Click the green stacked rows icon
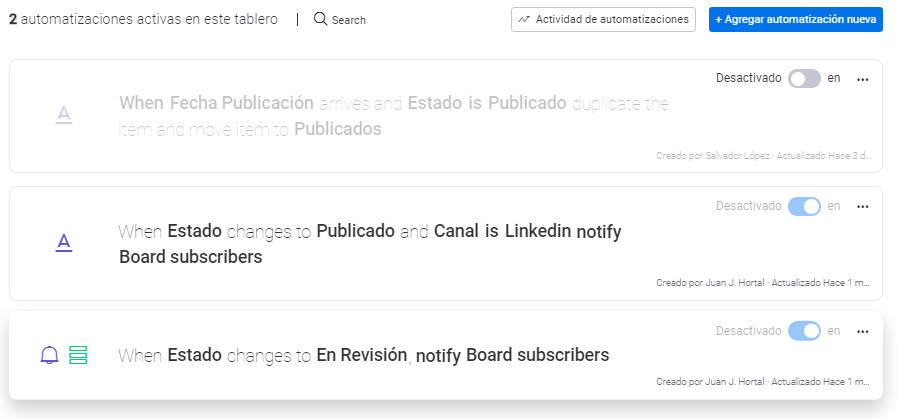898x419 pixels. coord(79,355)
